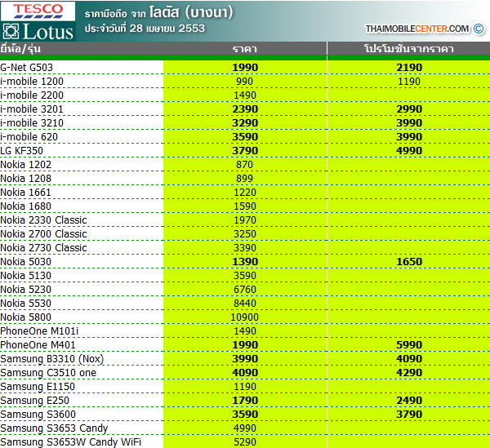
Task: Click price 2390 for i-mobile 3201
Action: (245, 109)
